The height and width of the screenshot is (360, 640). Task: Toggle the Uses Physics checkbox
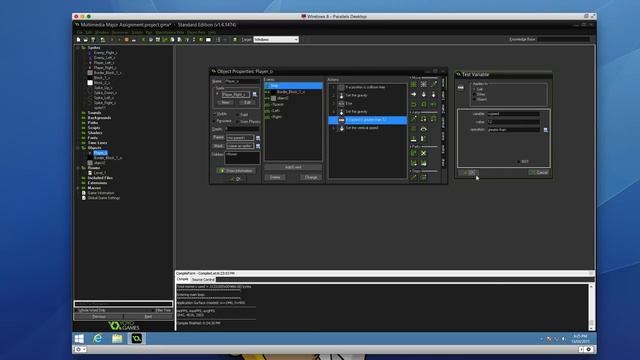(238, 122)
